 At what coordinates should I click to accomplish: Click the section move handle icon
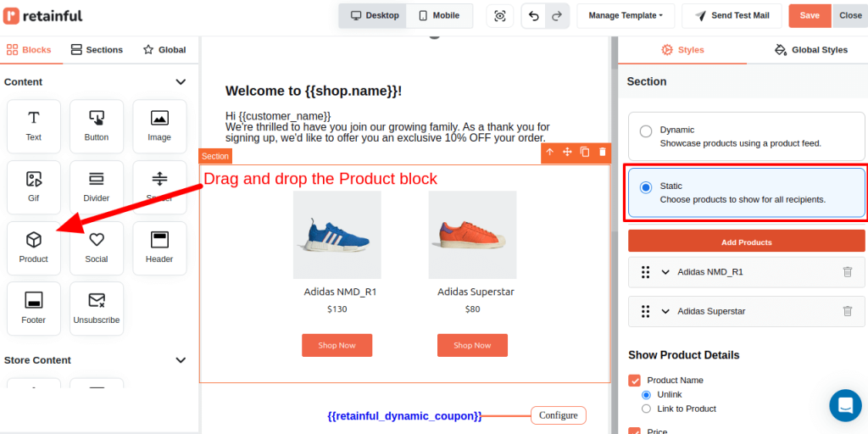(567, 153)
